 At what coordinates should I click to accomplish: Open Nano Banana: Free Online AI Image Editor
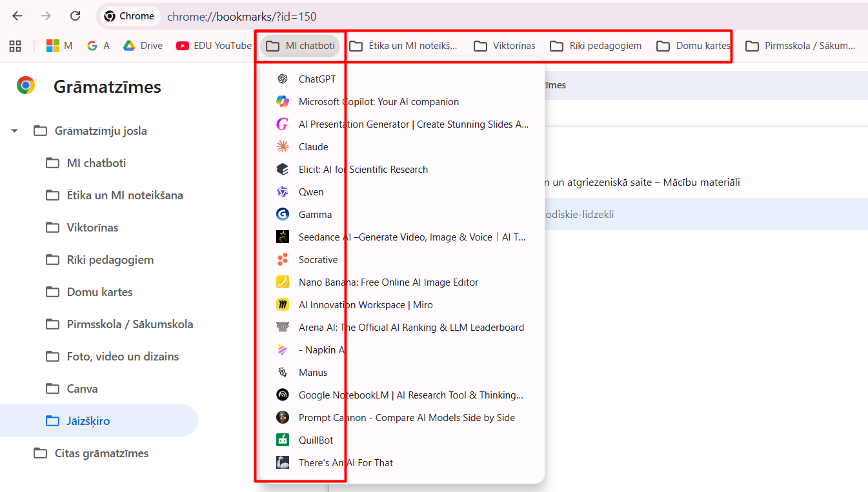click(x=402, y=282)
